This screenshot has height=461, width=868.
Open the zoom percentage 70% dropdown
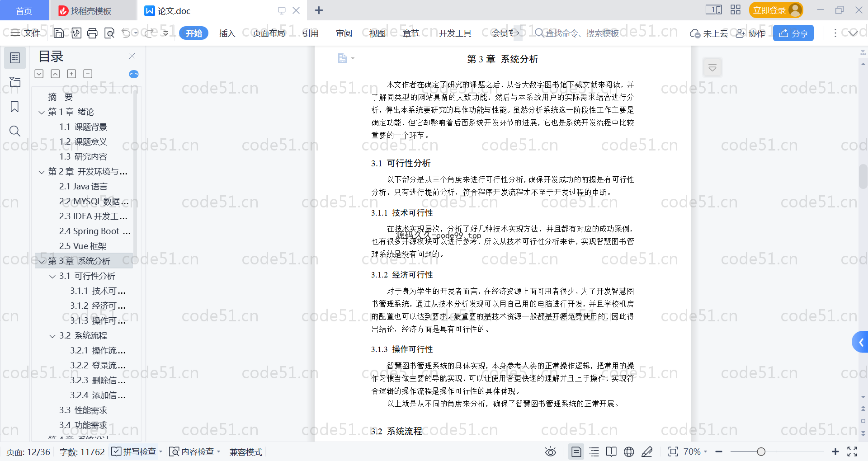pyautogui.click(x=695, y=452)
